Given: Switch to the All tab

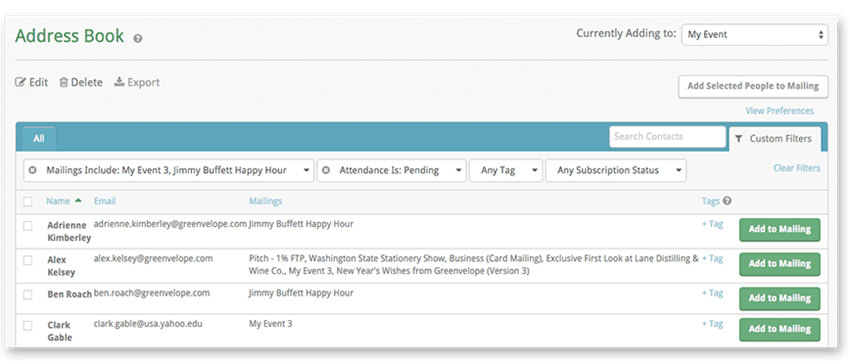Looking at the screenshot, I should pos(38,138).
